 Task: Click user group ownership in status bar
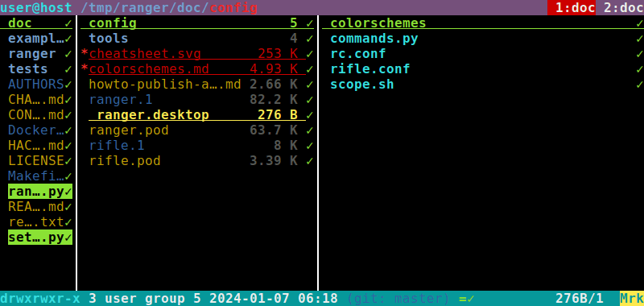tap(145, 298)
